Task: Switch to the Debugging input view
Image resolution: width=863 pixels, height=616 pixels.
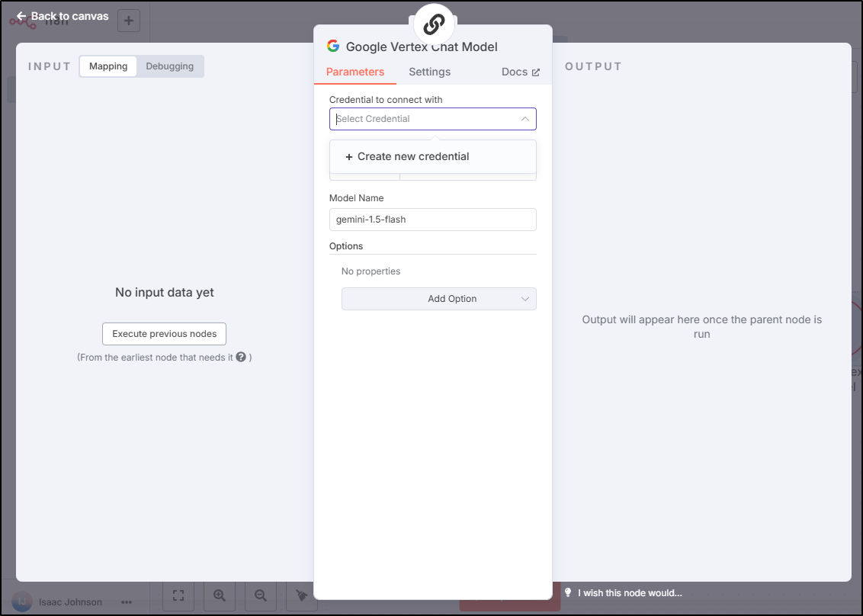Action: pos(169,66)
